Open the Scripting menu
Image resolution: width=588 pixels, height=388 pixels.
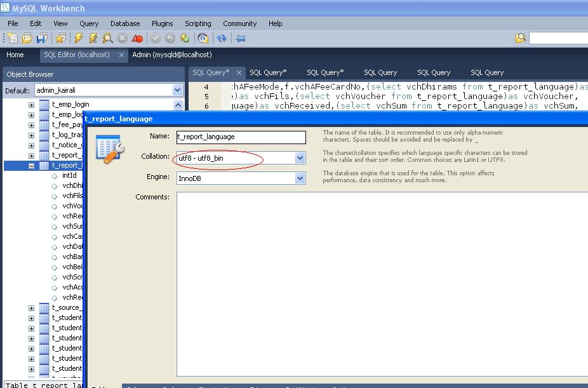tap(198, 23)
